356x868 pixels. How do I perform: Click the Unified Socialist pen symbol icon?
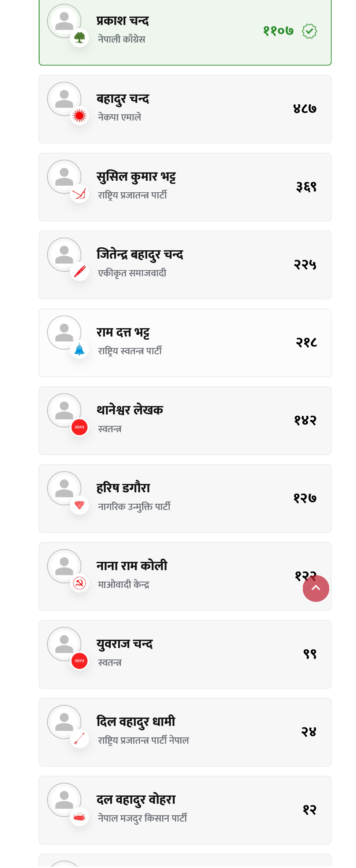point(80,271)
